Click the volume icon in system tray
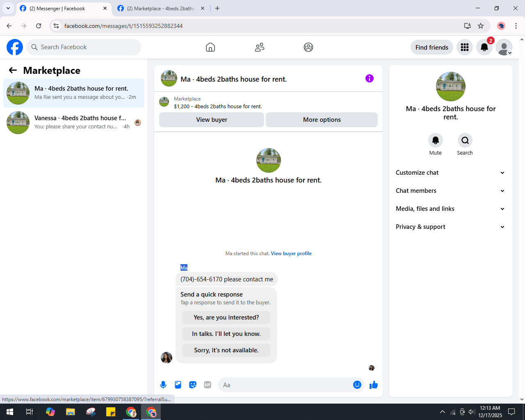 pos(472,412)
